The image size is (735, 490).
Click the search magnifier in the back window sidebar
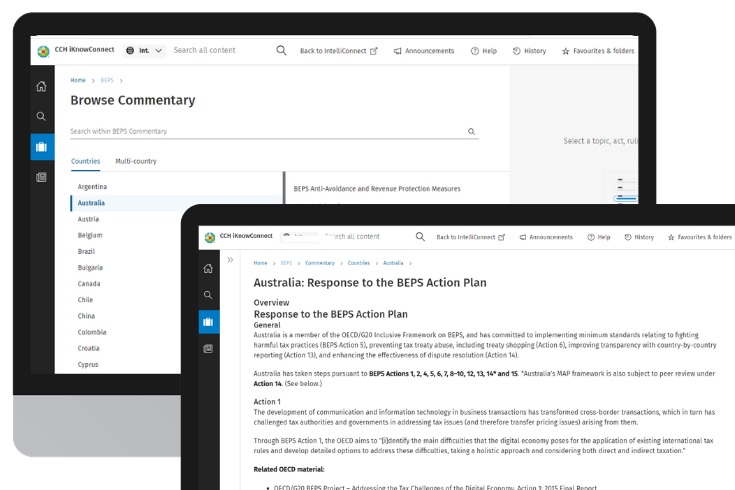(x=41, y=116)
